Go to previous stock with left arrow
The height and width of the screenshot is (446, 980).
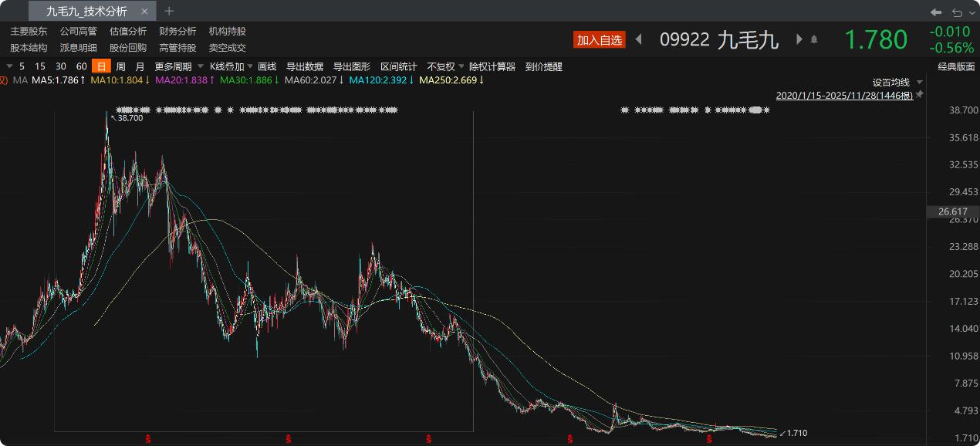click(x=638, y=39)
